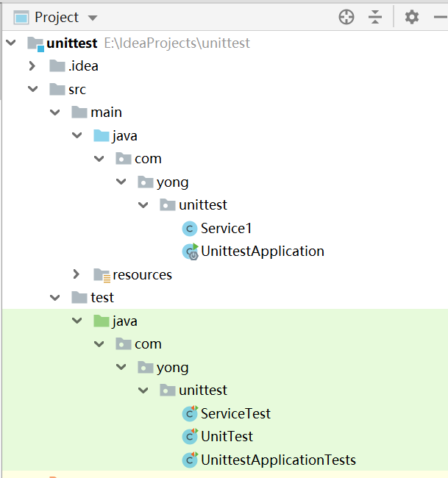Collapse the main folder node

click(x=54, y=113)
